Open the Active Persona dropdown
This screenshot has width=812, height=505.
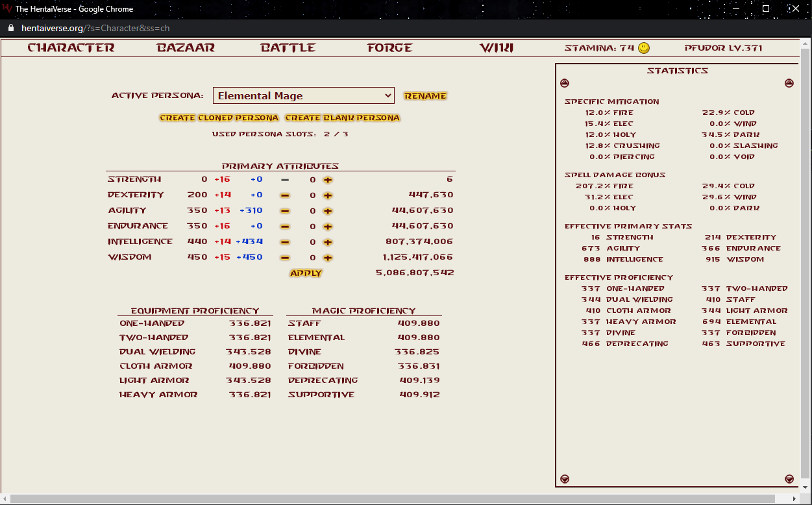click(303, 95)
